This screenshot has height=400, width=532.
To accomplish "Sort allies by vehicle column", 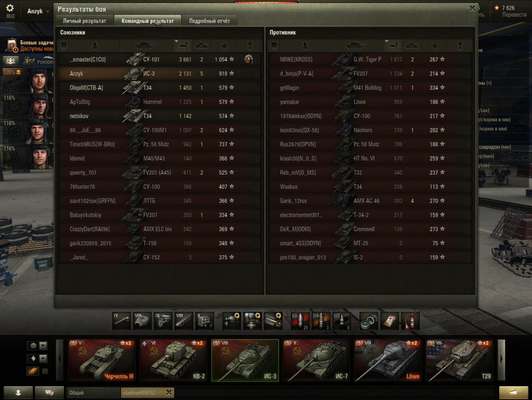I will click(146, 45).
